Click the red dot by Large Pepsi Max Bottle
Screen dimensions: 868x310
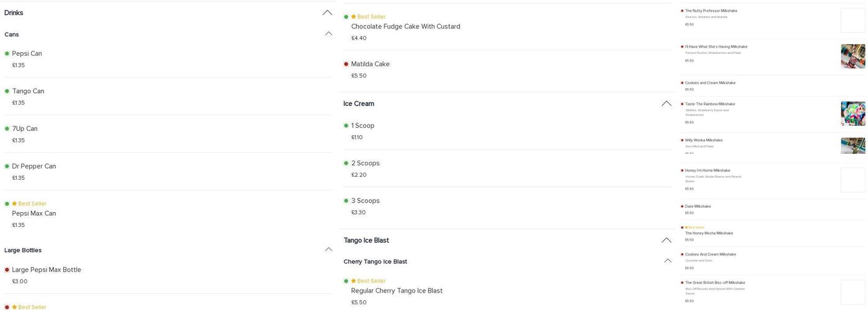pos(7,270)
